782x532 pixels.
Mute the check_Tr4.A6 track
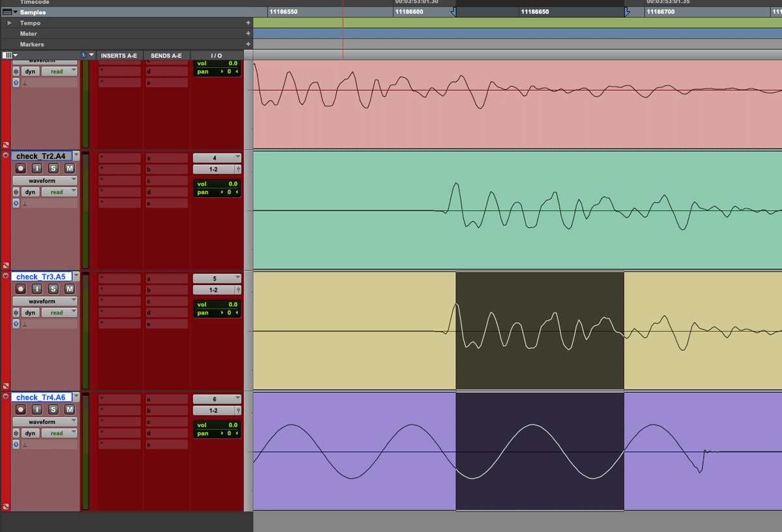tap(69, 409)
